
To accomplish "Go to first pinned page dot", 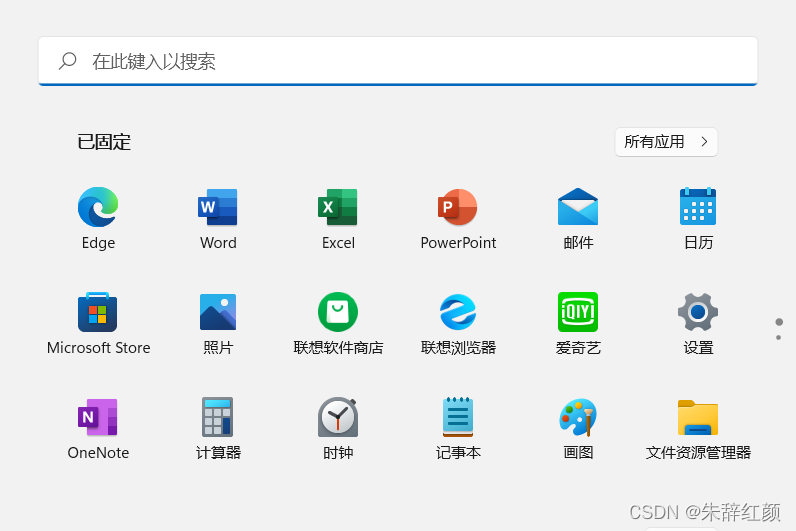I will point(779,322).
